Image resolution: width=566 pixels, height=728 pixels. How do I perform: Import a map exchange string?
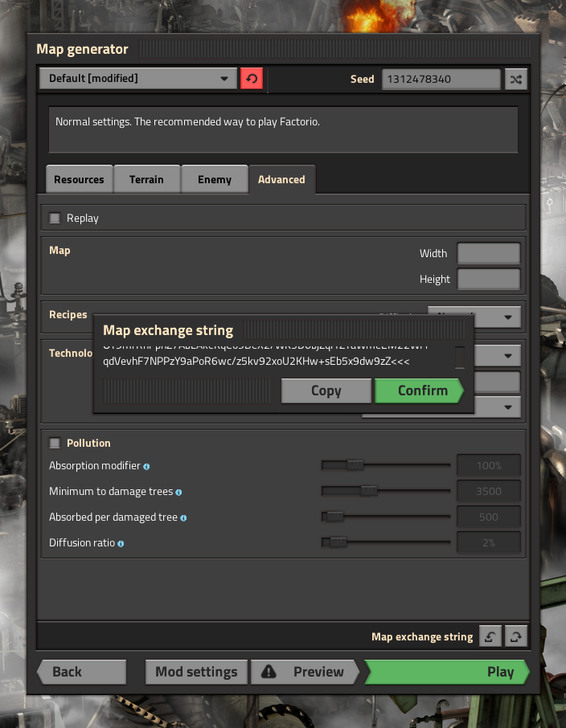coord(490,636)
